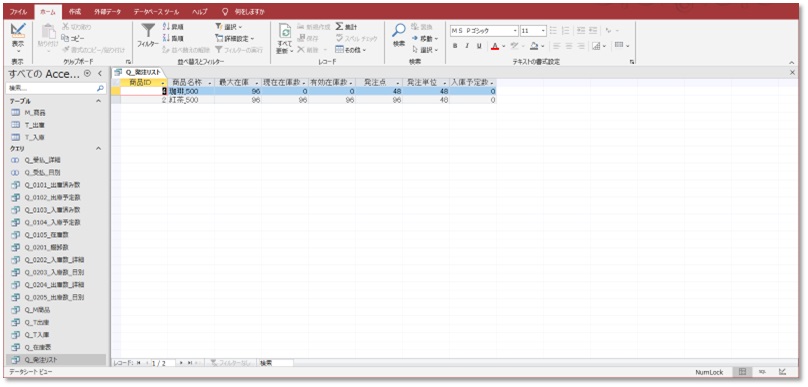Open table M_商品
This screenshot has width=808, height=387.
[x=35, y=112]
